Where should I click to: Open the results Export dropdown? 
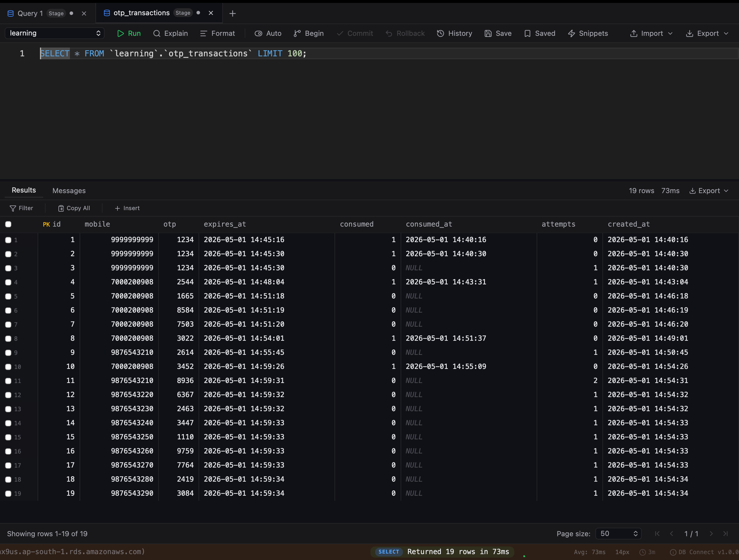pos(708,191)
